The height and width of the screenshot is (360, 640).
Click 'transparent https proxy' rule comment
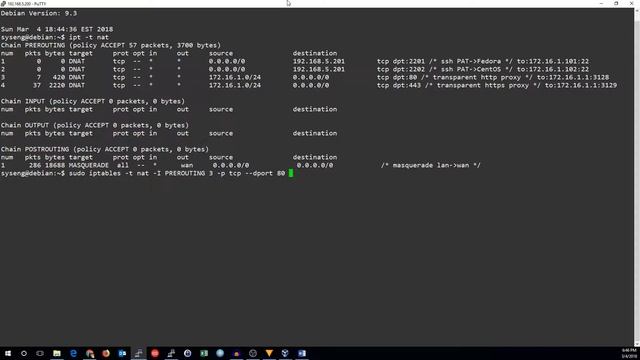pos(483,85)
